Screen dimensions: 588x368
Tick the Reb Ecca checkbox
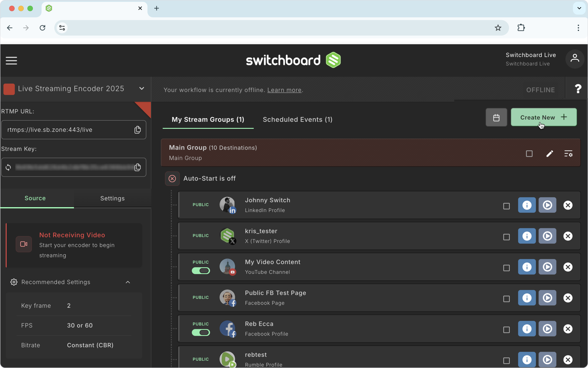pyautogui.click(x=507, y=330)
